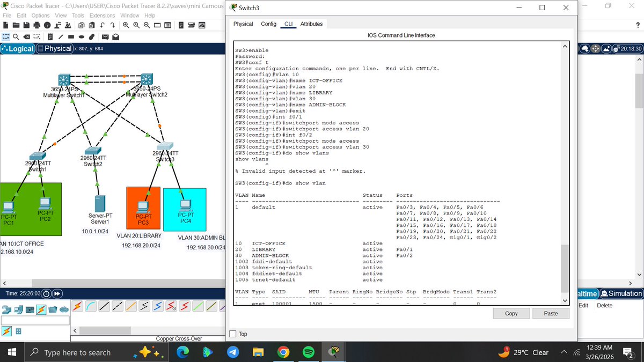Screen dimensions: 644x362
Task: Click Power Cycle Devices button
Action: coord(46,293)
